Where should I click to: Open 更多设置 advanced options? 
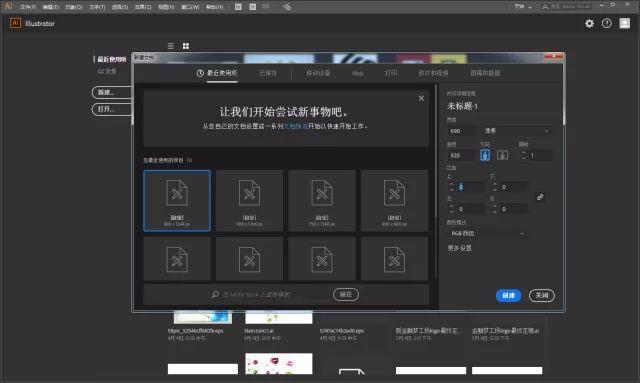point(460,248)
